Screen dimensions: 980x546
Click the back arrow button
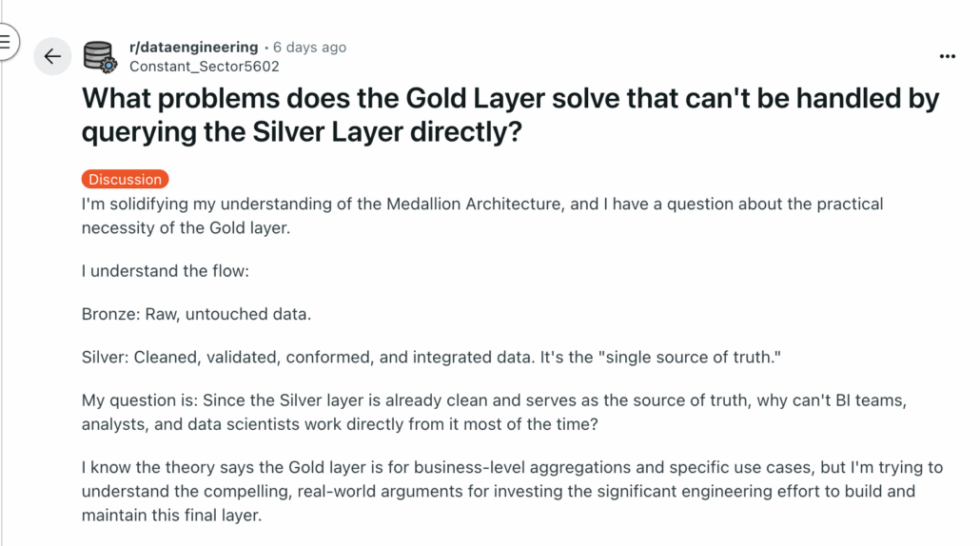[x=52, y=57]
